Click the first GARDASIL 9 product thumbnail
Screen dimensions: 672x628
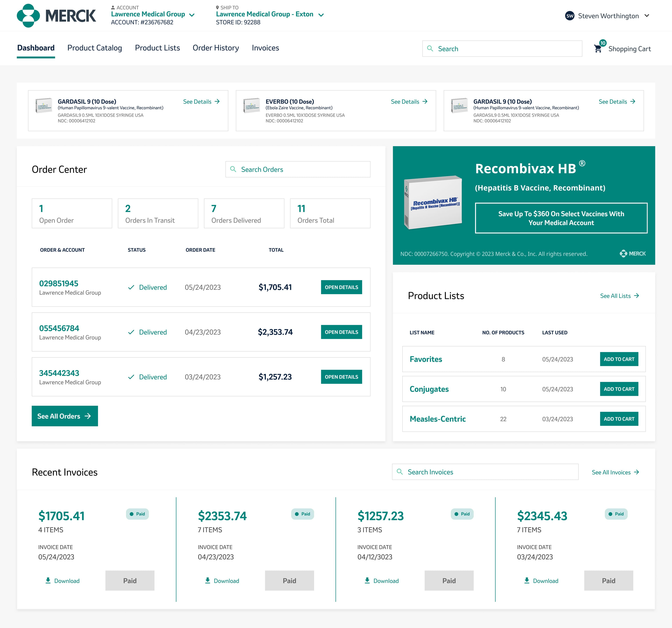44,106
